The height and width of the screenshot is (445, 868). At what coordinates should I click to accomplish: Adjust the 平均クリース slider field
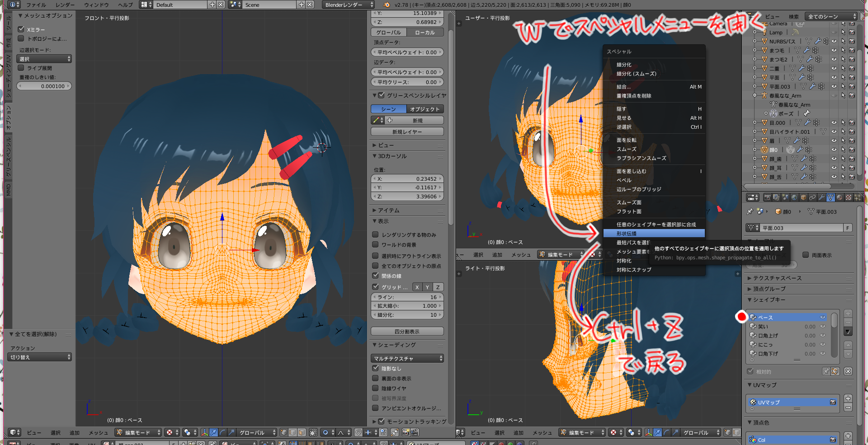(x=407, y=82)
